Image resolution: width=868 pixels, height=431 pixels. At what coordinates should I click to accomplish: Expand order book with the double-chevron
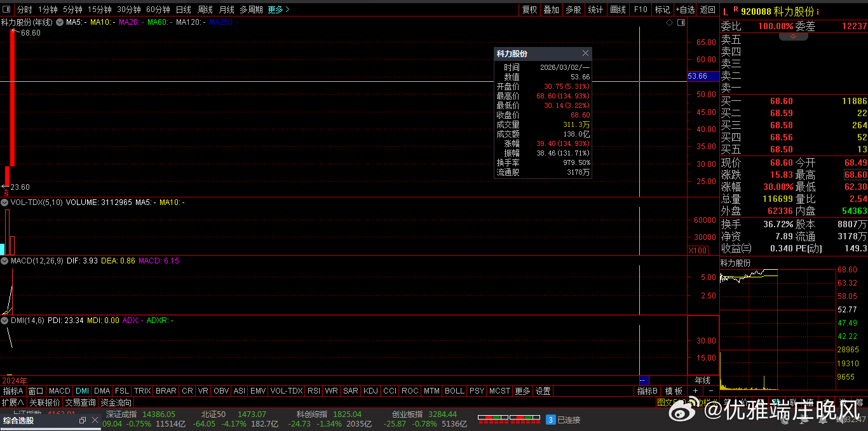click(793, 37)
